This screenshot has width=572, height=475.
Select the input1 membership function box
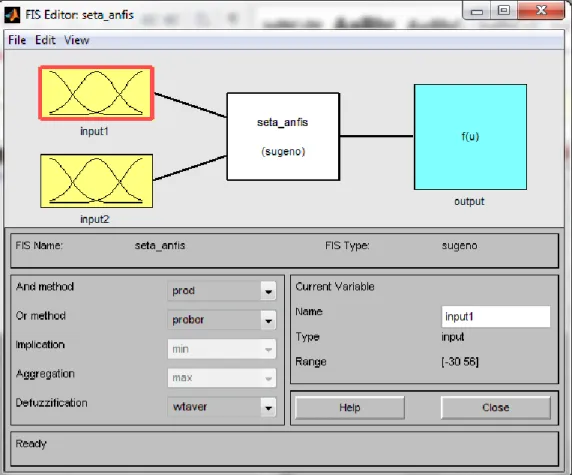tap(96, 93)
